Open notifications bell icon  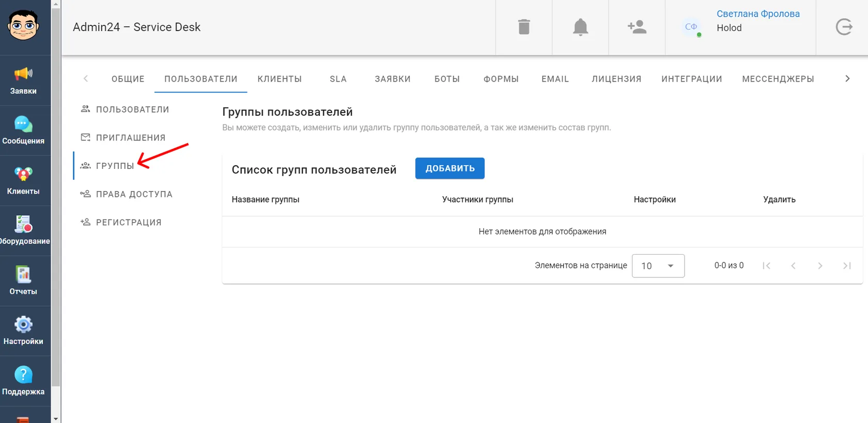click(x=580, y=27)
